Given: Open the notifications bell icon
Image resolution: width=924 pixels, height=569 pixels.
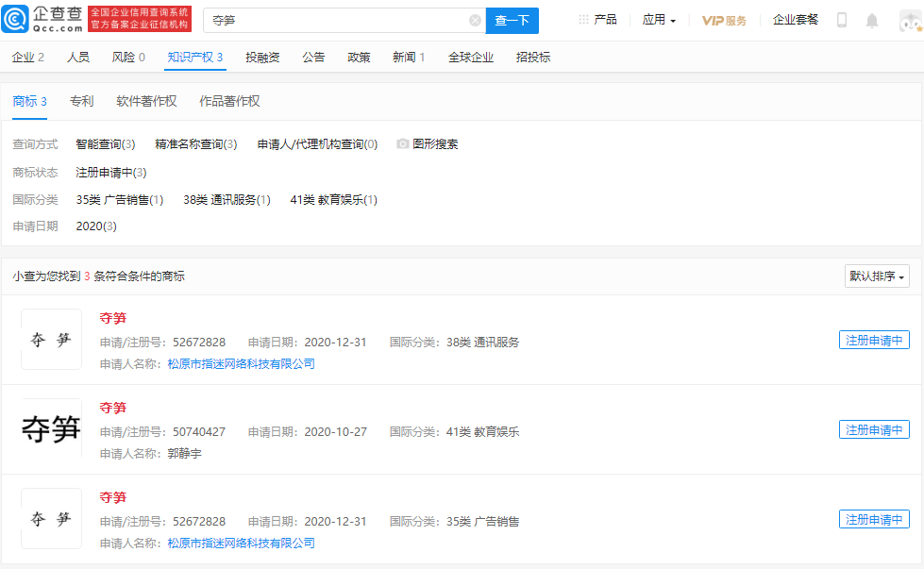Looking at the screenshot, I should tap(872, 20).
